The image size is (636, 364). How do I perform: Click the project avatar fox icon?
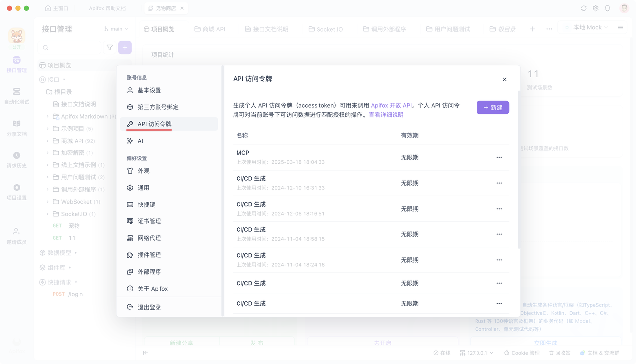point(17,36)
